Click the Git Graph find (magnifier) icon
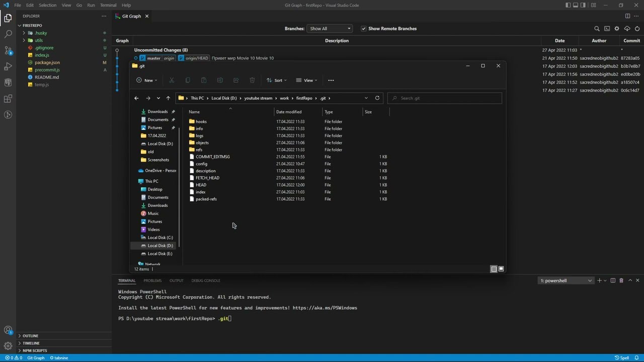The height and width of the screenshot is (362, 644). click(597, 29)
